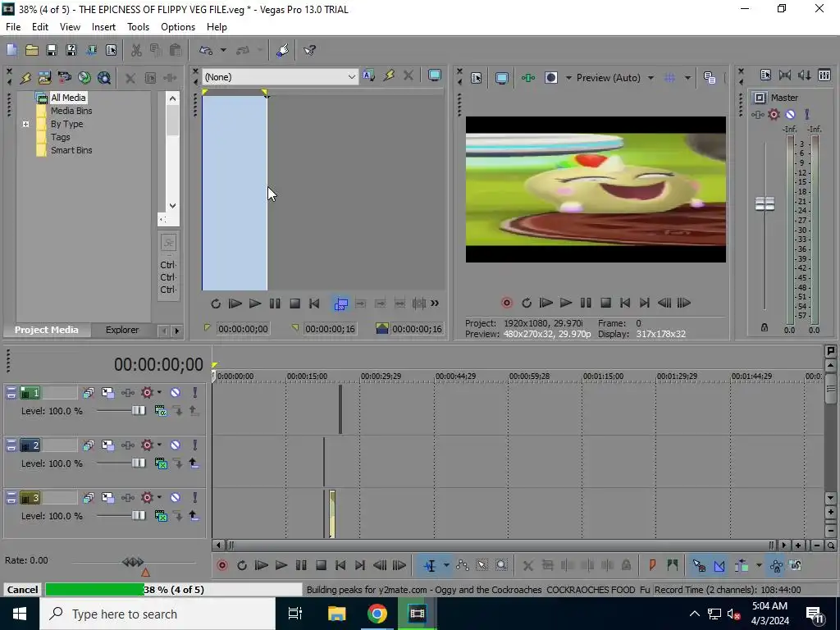Toggle Bypass Motion Blur on track 1

pos(88,393)
